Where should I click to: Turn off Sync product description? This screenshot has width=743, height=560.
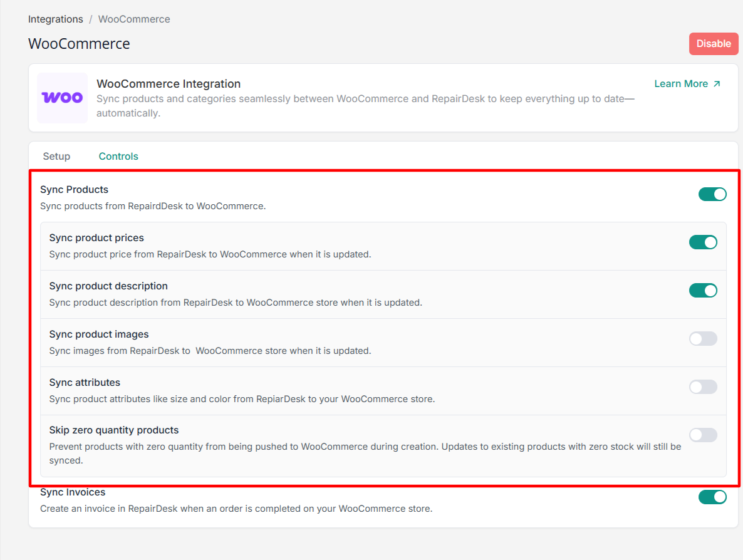click(x=703, y=291)
